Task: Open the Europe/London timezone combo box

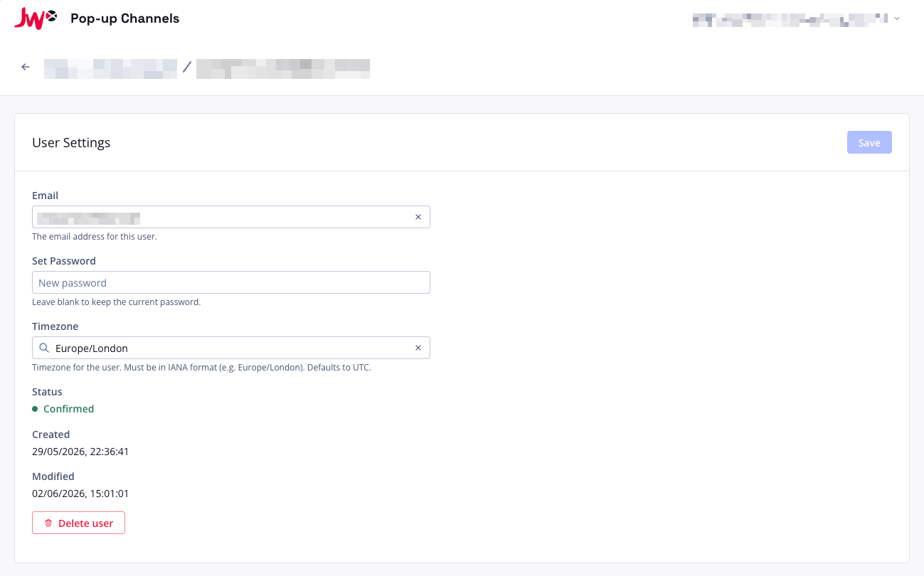Action: coord(231,348)
